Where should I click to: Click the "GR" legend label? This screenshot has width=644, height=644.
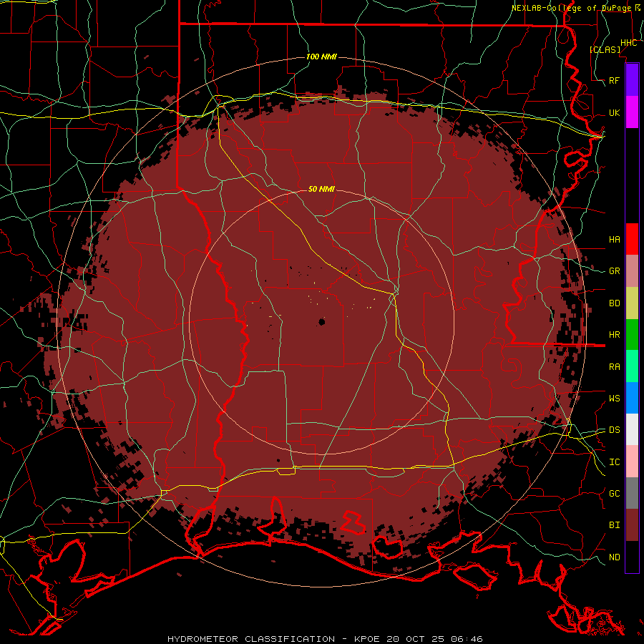point(614,271)
